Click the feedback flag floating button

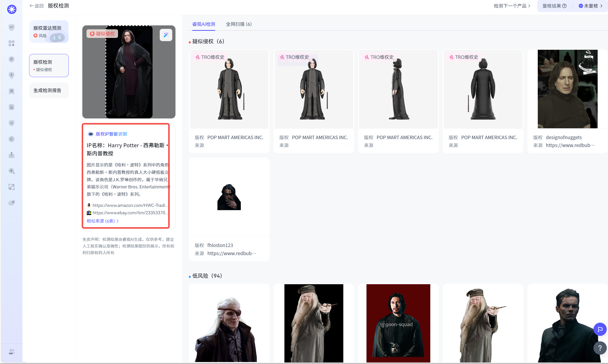click(600, 329)
